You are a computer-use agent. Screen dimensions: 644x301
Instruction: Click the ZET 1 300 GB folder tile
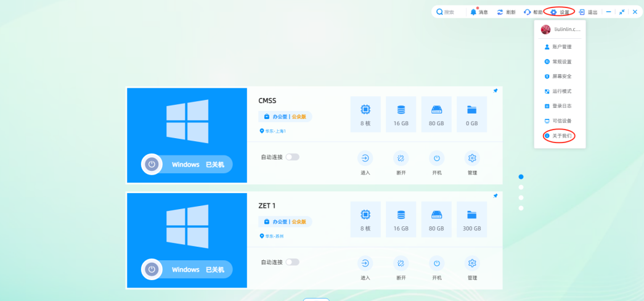coord(472,219)
